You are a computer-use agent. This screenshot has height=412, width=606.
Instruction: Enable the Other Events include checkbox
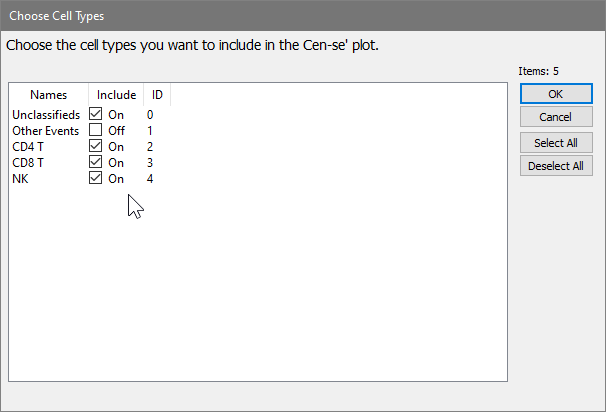coord(96,130)
